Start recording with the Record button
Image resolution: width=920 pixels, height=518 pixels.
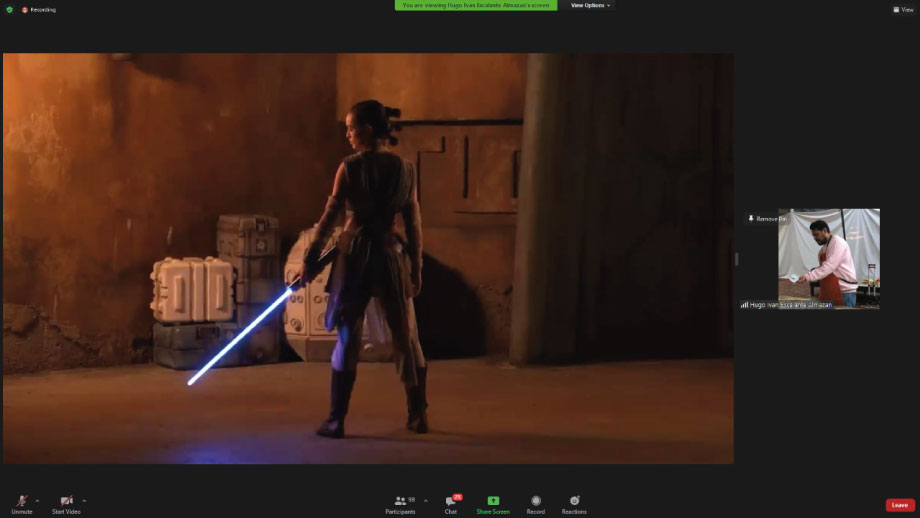(x=536, y=504)
